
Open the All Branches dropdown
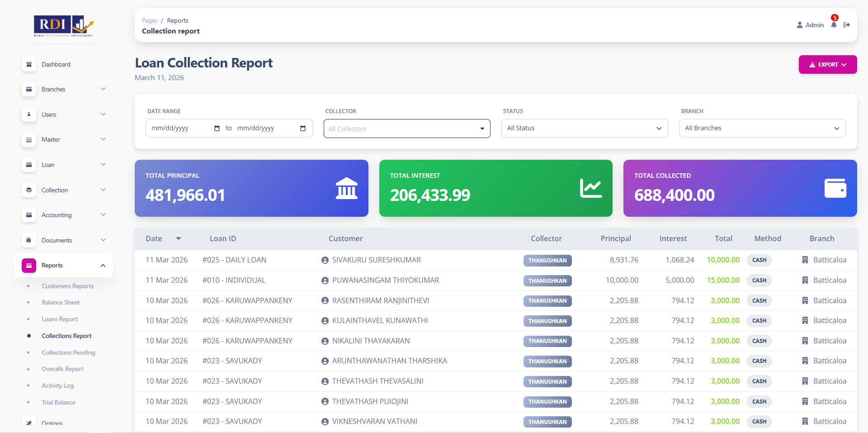click(762, 128)
